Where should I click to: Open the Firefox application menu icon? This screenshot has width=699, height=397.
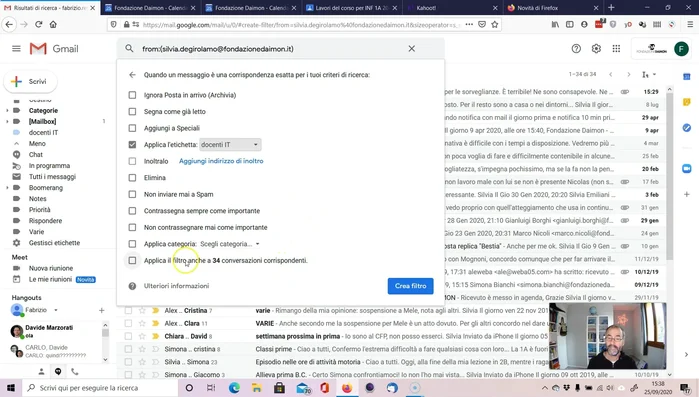[x=690, y=25]
